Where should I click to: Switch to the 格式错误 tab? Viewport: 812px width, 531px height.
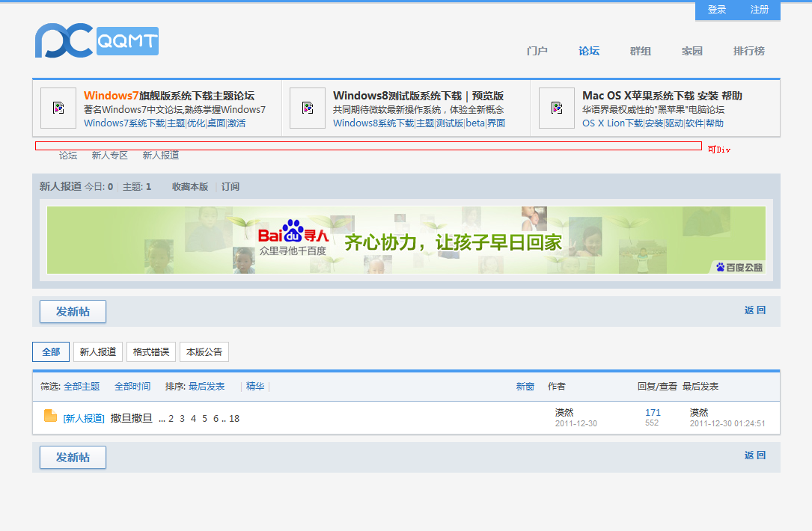151,352
